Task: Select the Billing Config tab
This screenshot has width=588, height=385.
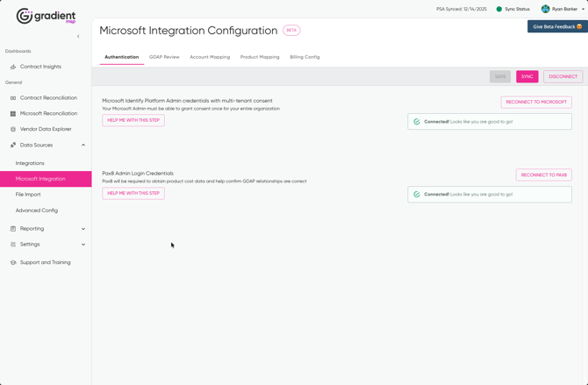Action: 305,57
